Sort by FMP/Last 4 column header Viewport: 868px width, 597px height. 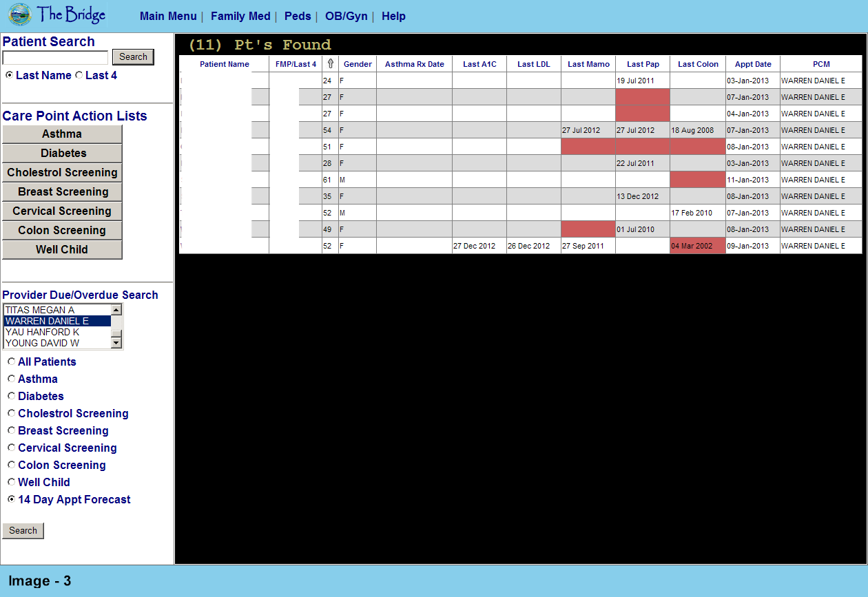(296, 64)
